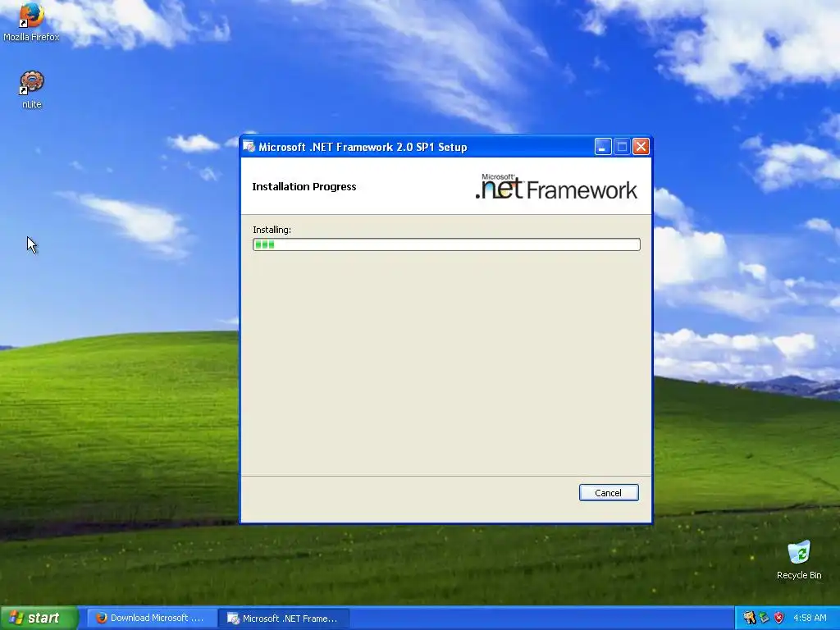
Task: Open the Mozilla Firefox desktop shortcut
Action: pos(31,21)
